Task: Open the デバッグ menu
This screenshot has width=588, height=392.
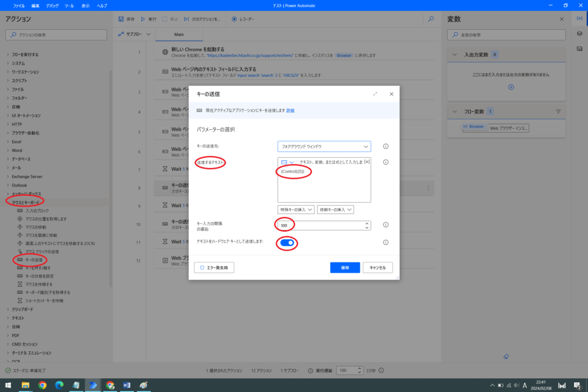Action: [52, 5]
